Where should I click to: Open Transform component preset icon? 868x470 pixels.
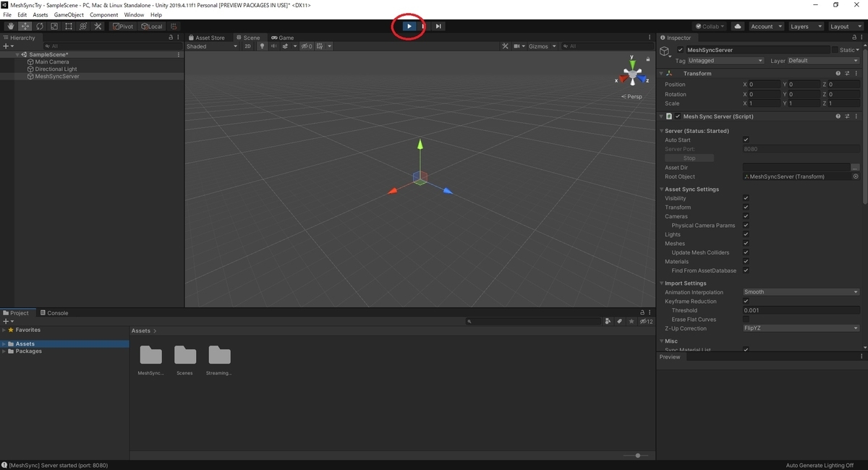(x=847, y=73)
